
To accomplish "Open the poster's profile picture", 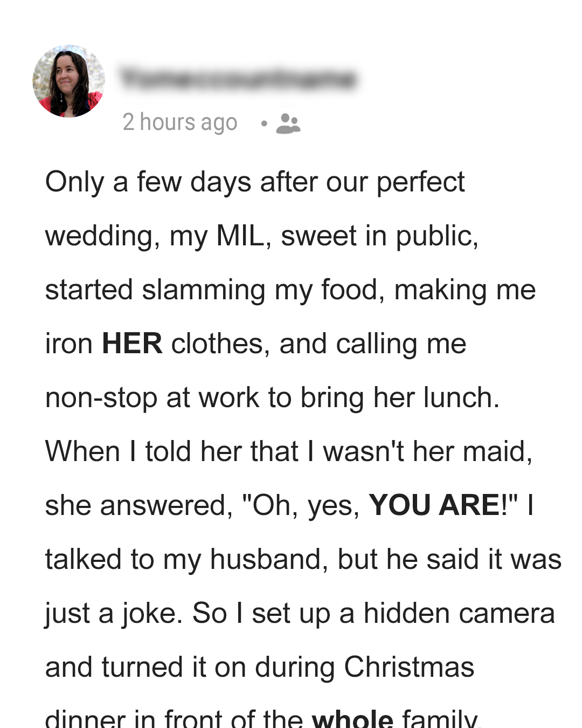I will pos(68,81).
